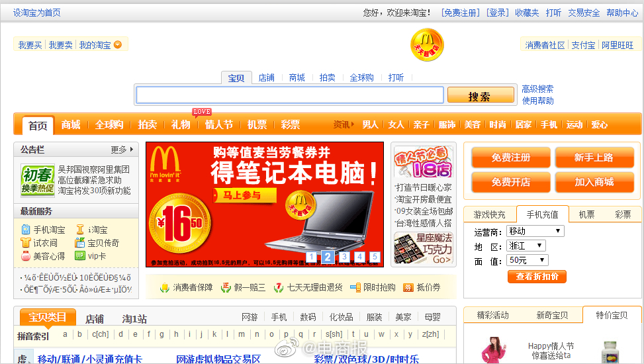Select the 商城 search tab
Screen dimensions: 644x364
[297, 77]
